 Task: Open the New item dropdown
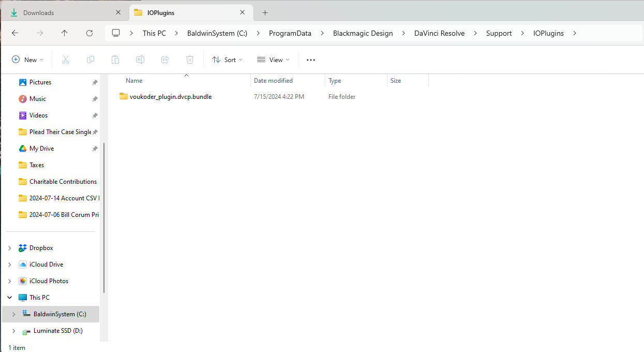click(28, 60)
